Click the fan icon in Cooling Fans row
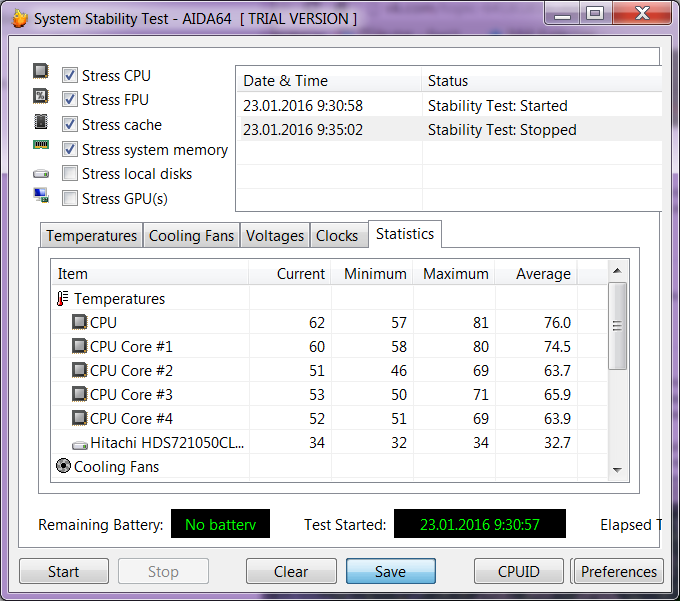680x601 pixels. click(x=63, y=466)
